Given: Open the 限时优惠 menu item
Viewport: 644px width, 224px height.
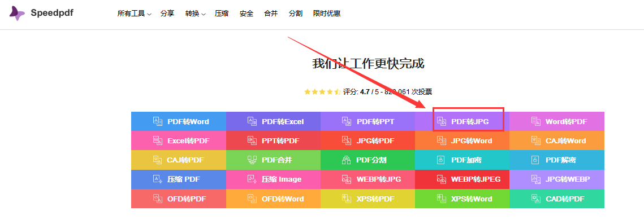Looking at the screenshot, I should point(326,14).
